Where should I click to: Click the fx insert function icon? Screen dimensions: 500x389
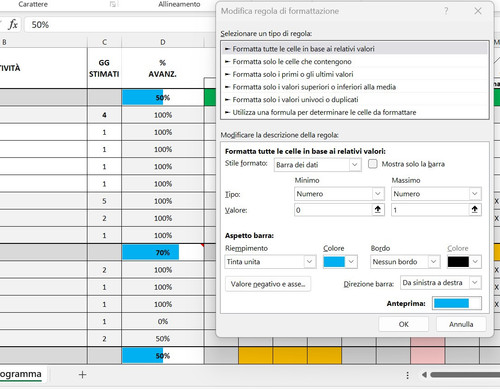tap(13, 24)
